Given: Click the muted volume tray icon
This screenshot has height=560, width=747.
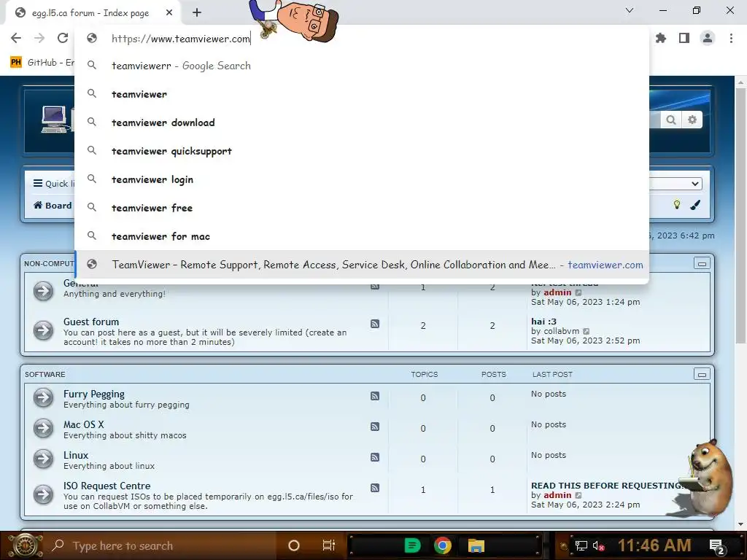Looking at the screenshot, I should (598, 545).
